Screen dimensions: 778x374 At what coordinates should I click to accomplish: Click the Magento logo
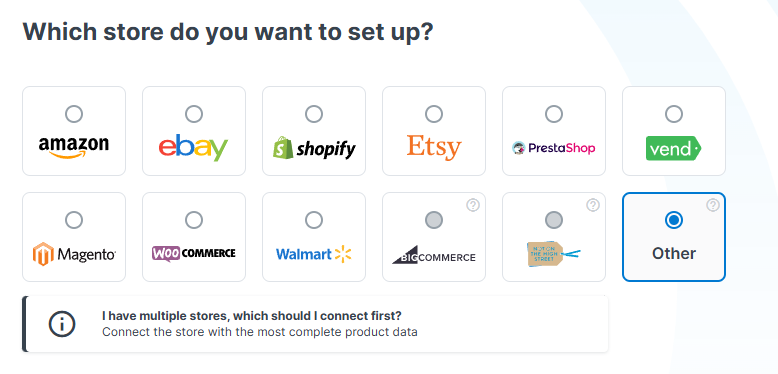point(74,254)
